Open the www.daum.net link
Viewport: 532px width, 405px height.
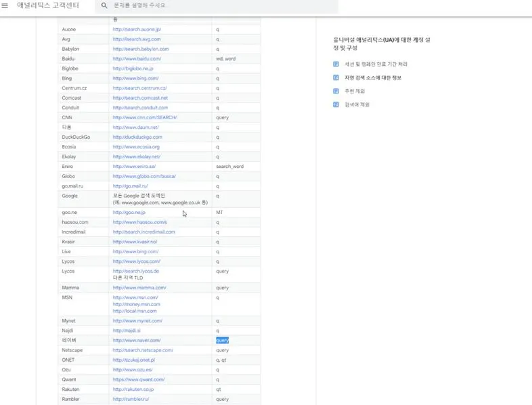(x=136, y=127)
